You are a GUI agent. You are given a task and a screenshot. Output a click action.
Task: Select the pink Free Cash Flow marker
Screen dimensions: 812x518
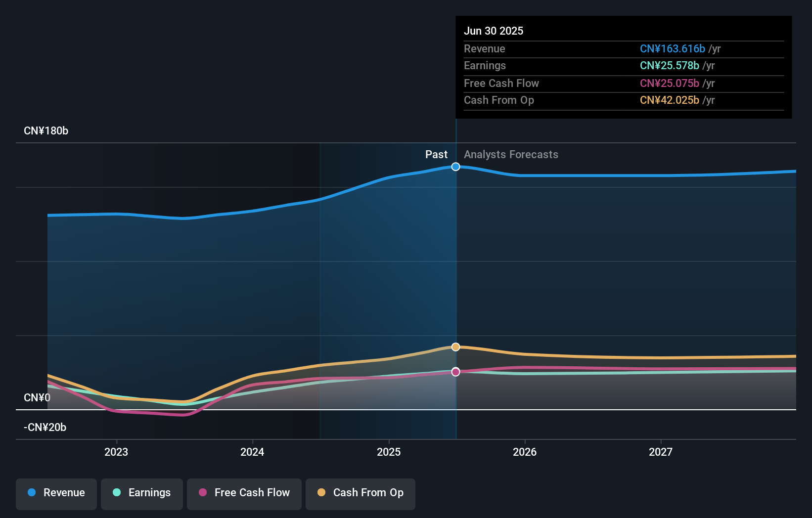pos(455,372)
